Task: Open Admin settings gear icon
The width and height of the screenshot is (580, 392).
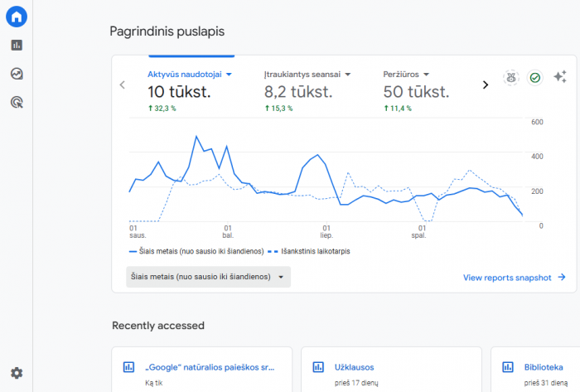Action: (x=17, y=373)
